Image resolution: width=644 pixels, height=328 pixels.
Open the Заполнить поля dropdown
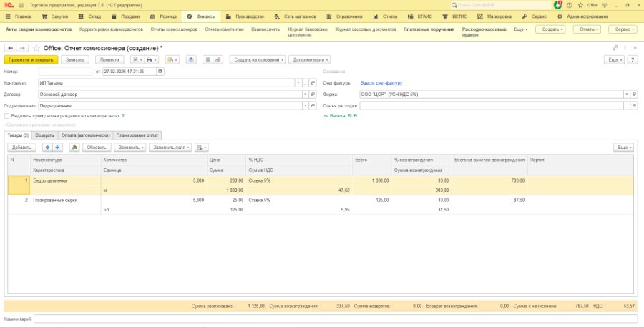(x=170, y=147)
